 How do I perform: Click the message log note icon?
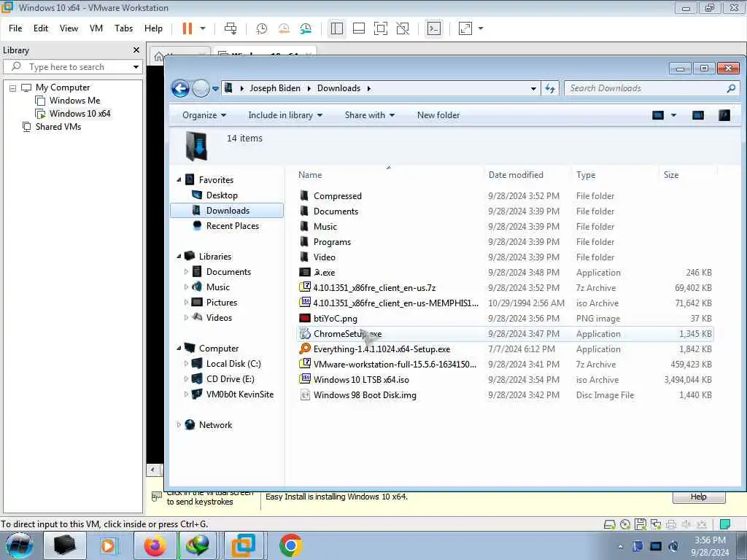point(724,524)
